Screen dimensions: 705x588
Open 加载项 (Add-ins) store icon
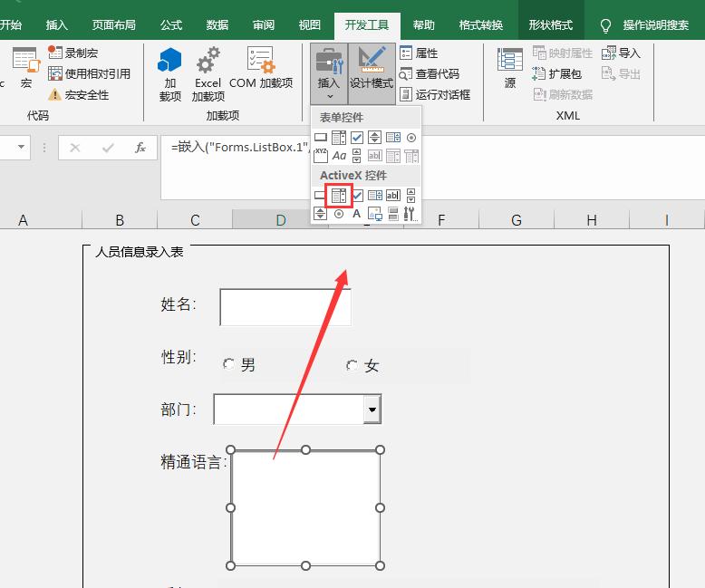click(x=170, y=74)
